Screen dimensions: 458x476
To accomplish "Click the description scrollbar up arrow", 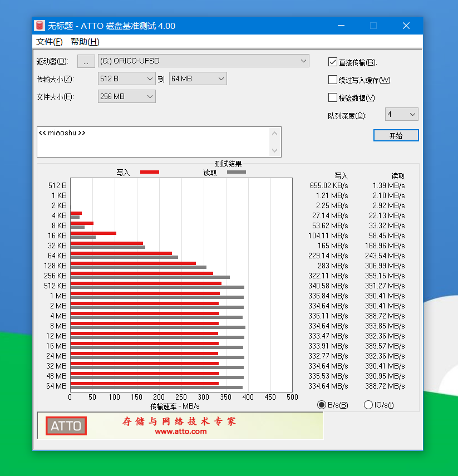I will click(x=275, y=134).
